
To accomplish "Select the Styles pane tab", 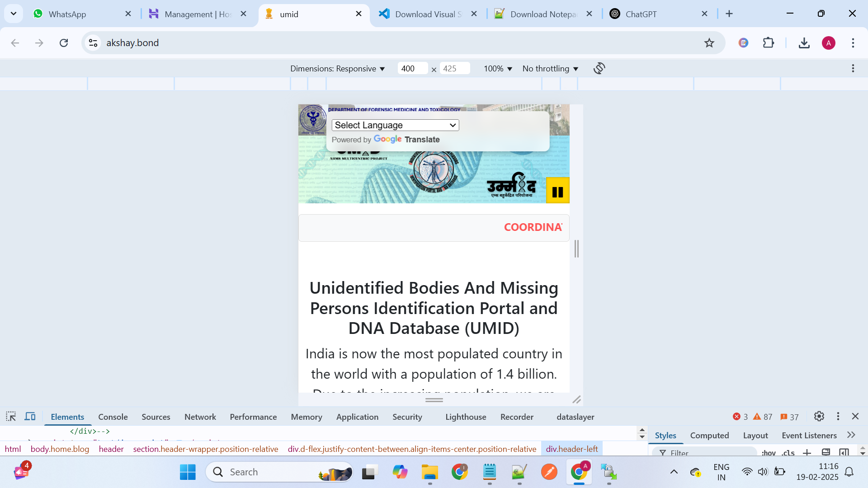I will pyautogui.click(x=665, y=436).
